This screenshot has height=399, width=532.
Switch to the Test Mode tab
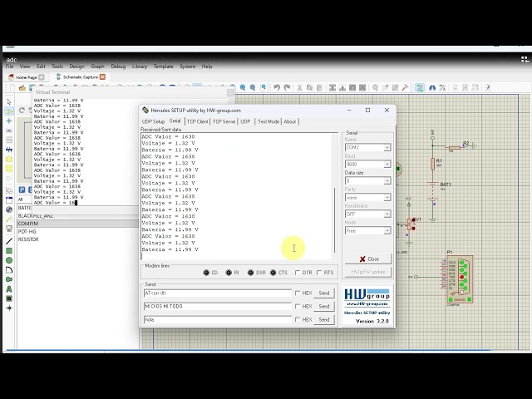(x=268, y=122)
